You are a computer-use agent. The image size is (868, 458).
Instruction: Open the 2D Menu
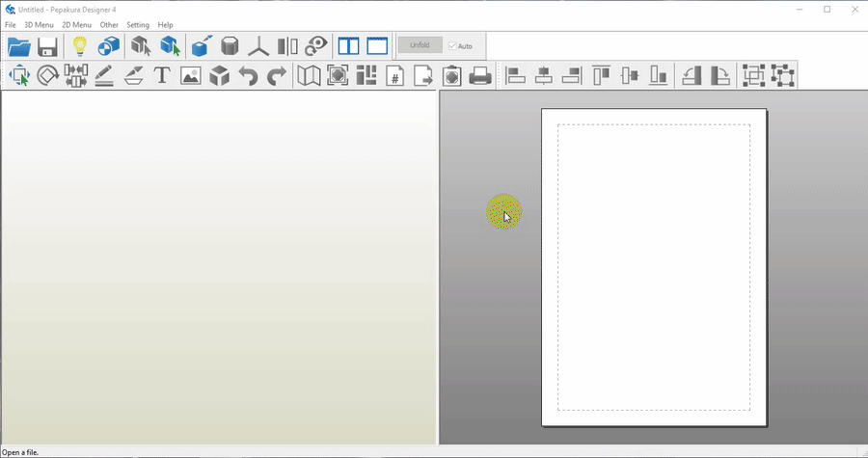76,25
